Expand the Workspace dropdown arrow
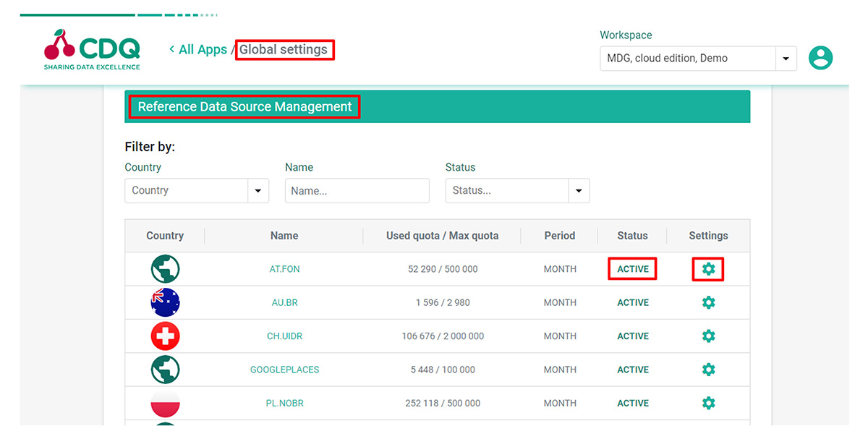 click(x=786, y=59)
